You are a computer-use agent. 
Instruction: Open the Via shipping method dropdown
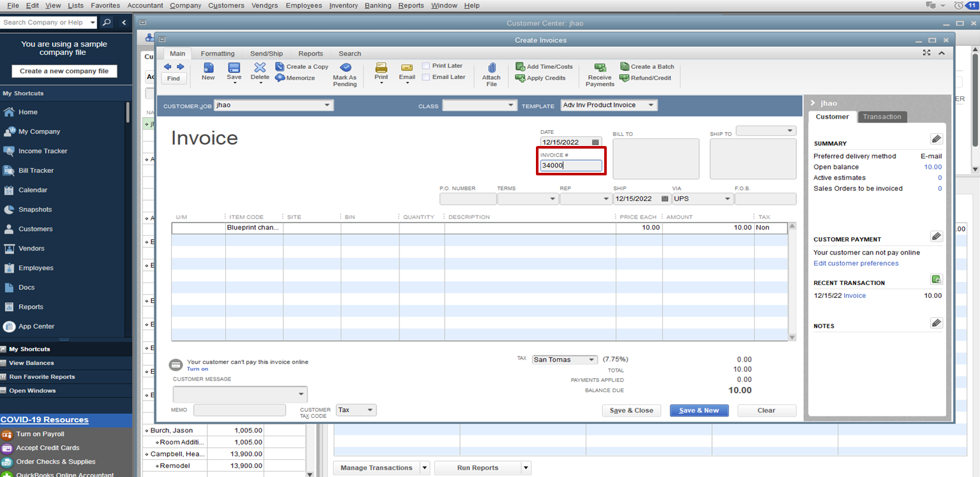(x=727, y=199)
